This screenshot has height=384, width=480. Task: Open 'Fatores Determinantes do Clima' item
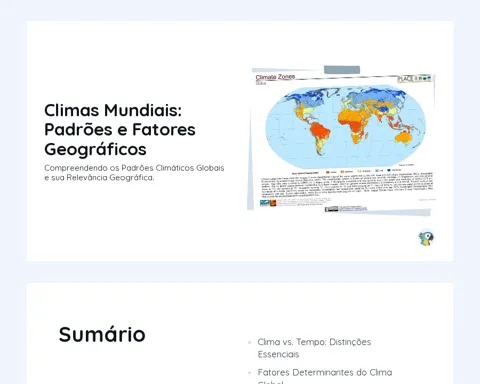click(325, 372)
